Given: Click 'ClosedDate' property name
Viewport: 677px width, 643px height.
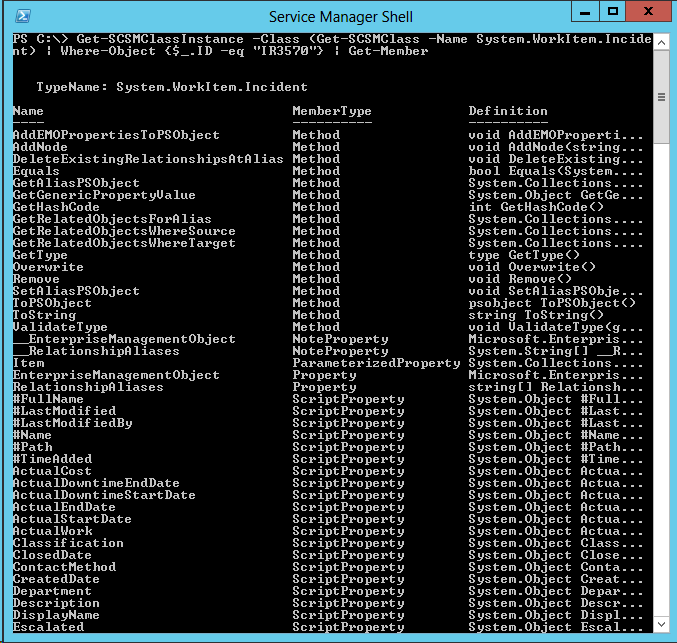Looking at the screenshot, I should point(52,555).
